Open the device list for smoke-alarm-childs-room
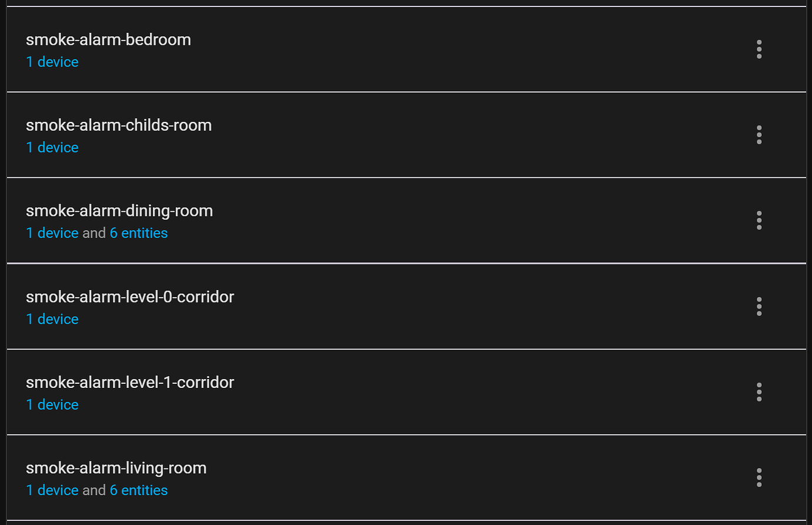Viewport: 812px width, 525px height. pyautogui.click(x=52, y=147)
